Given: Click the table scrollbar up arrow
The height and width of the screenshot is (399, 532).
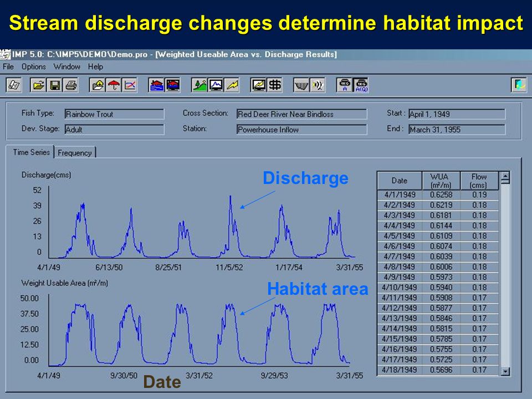Looking at the screenshot, I should [505, 177].
